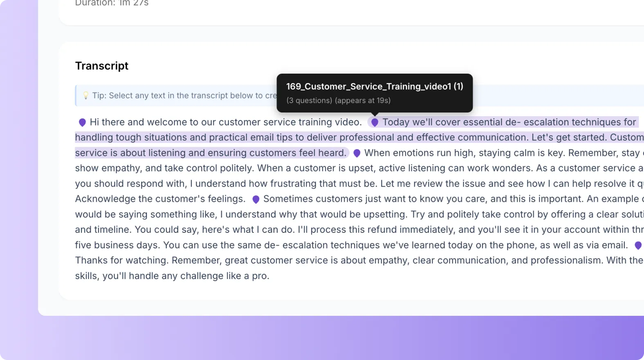Click the Transcript heading

pos(101,65)
